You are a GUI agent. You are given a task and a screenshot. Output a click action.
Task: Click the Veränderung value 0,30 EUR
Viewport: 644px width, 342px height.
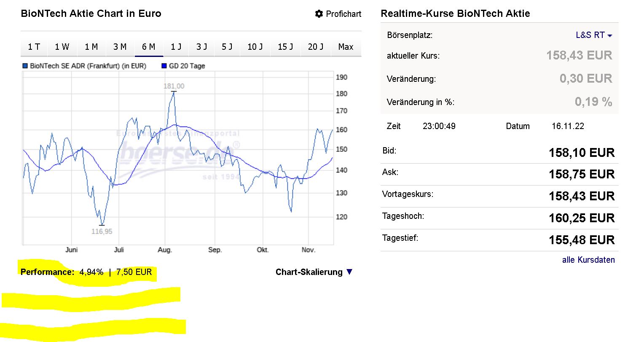(x=586, y=78)
